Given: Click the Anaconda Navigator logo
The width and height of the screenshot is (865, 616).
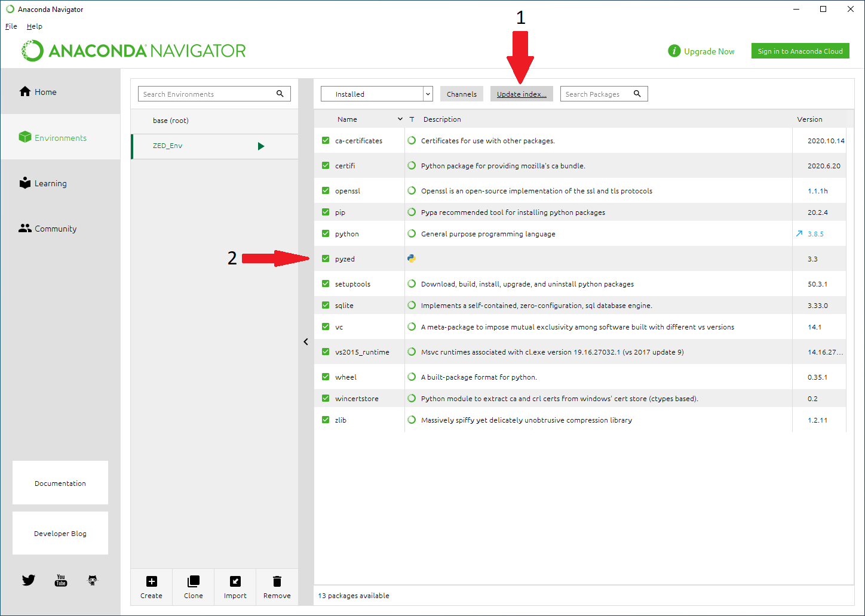Looking at the screenshot, I should [134, 51].
